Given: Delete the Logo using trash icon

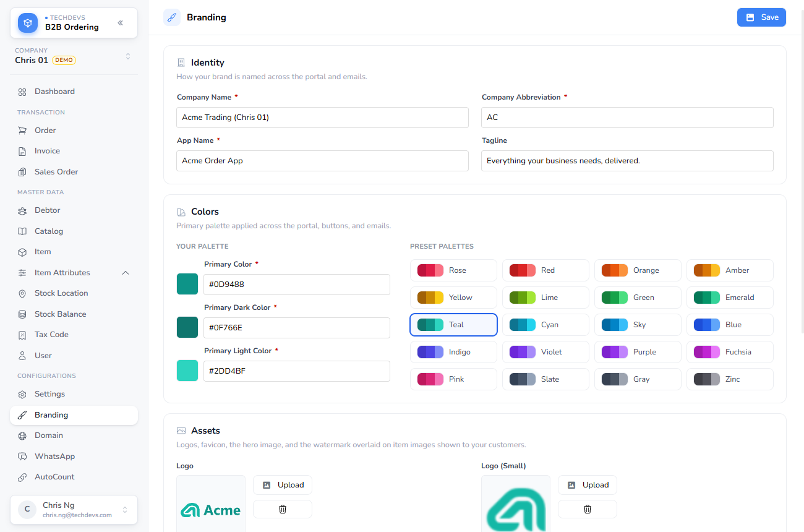Looking at the screenshot, I should click(283, 509).
